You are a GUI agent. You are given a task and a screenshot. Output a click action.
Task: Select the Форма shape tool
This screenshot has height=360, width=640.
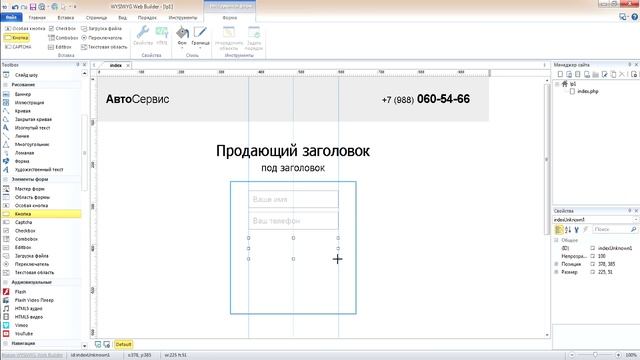(22, 161)
